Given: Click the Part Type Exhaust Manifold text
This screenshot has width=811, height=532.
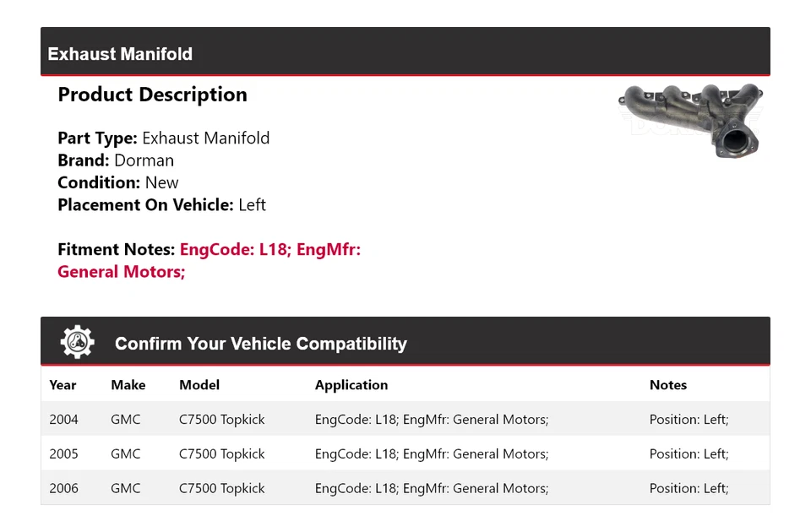Looking at the screenshot, I should point(205,138).
